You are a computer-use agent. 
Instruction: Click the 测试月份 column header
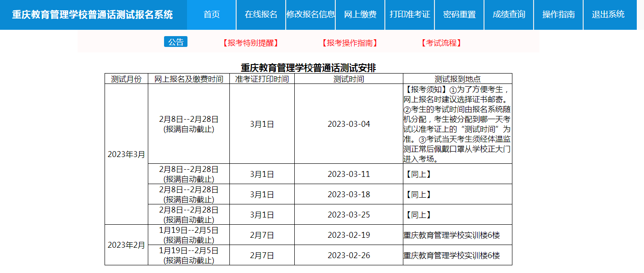tap(126, 79)
